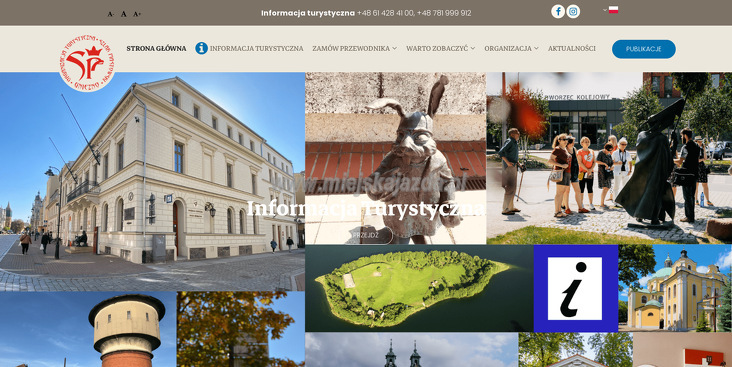Open the Organizacja dropdown menu

(x=511, y=48)
